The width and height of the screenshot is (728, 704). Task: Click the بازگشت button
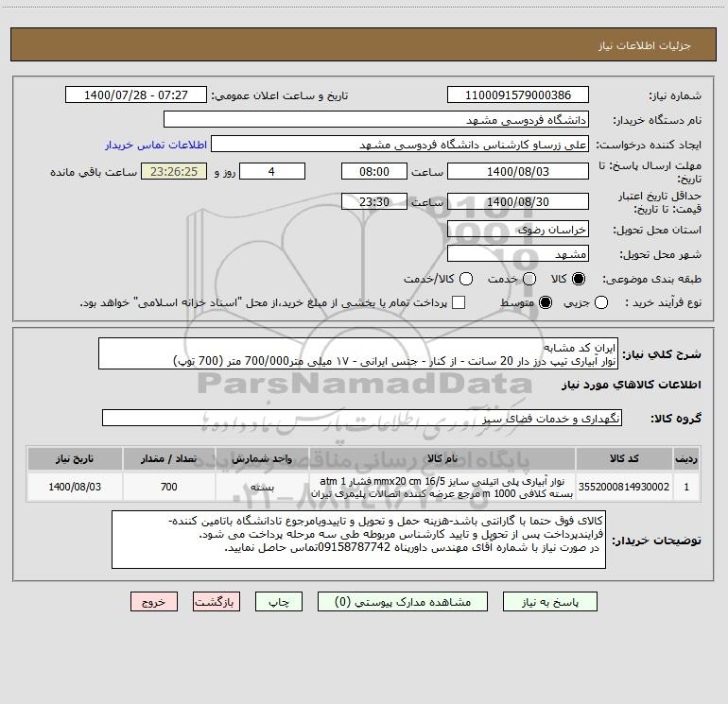point(217,602)
